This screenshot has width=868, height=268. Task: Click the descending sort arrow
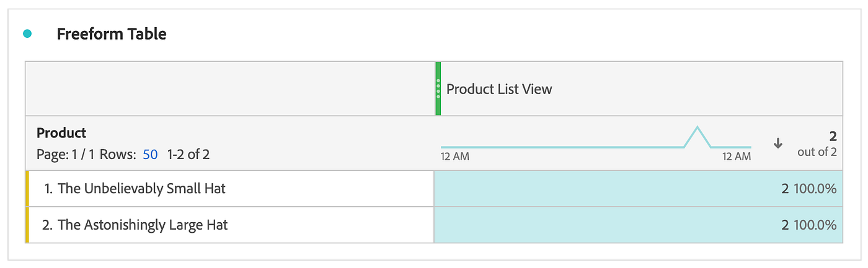tap(778, 143)
